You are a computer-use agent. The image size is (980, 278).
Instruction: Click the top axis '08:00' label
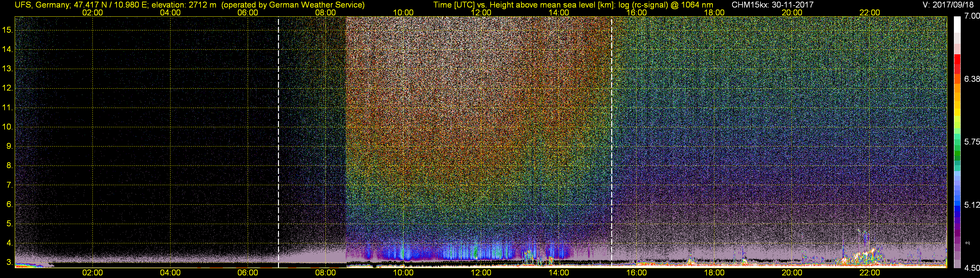pos(326,12)
